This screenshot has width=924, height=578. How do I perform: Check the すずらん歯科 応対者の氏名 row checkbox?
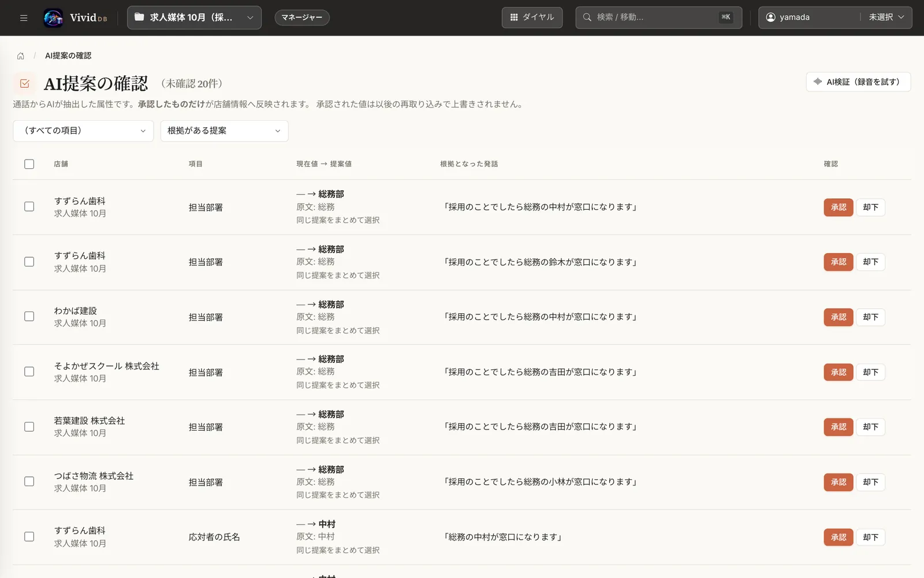click(29, 536)
